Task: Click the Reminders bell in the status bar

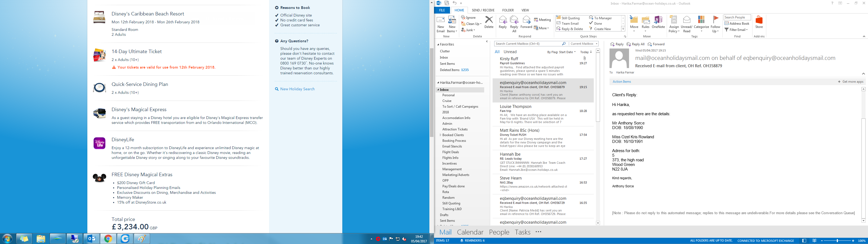Action: [x=462, y=241]
